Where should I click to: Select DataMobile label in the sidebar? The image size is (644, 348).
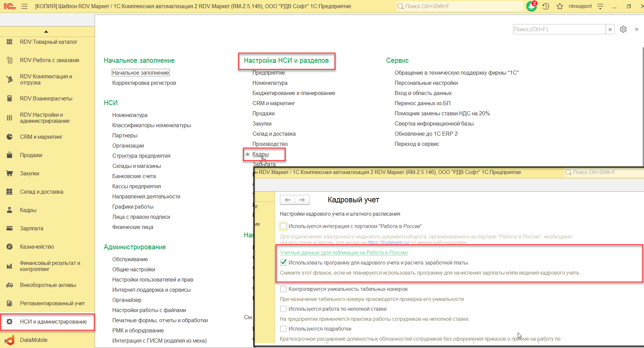click(x=34, y=340)
